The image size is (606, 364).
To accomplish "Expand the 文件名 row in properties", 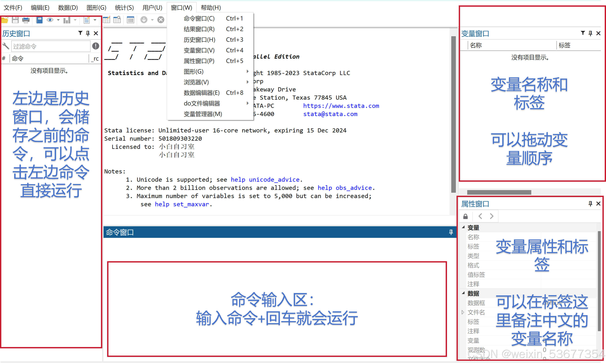I will click(463, 312).
